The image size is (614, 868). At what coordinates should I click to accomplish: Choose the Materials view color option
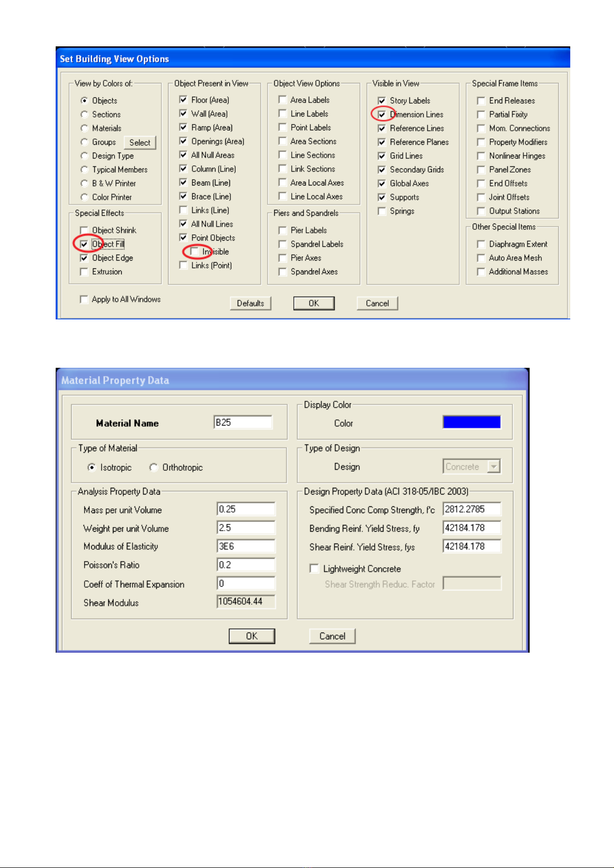pyautogui.click(x=84, y=128)
